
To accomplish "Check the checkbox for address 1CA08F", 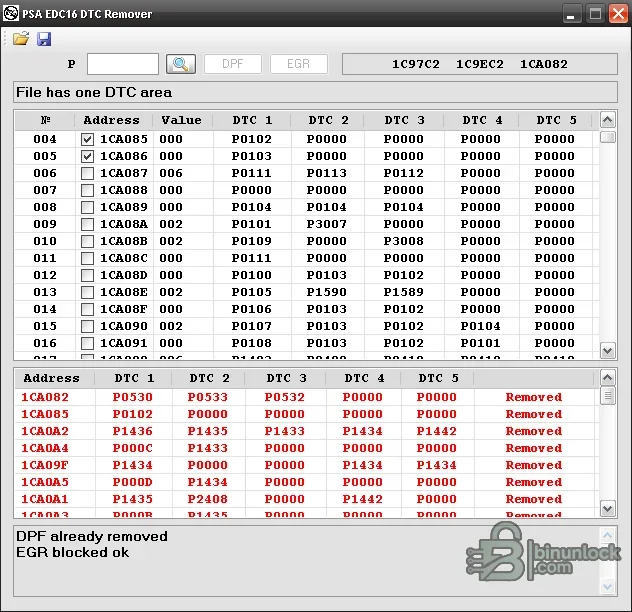I will click(87, 309).
